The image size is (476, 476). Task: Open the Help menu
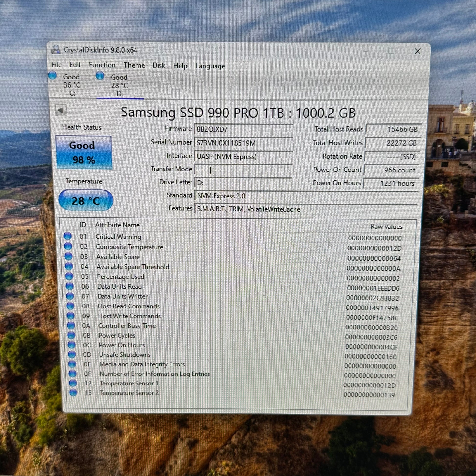click(x=180, y=66)
